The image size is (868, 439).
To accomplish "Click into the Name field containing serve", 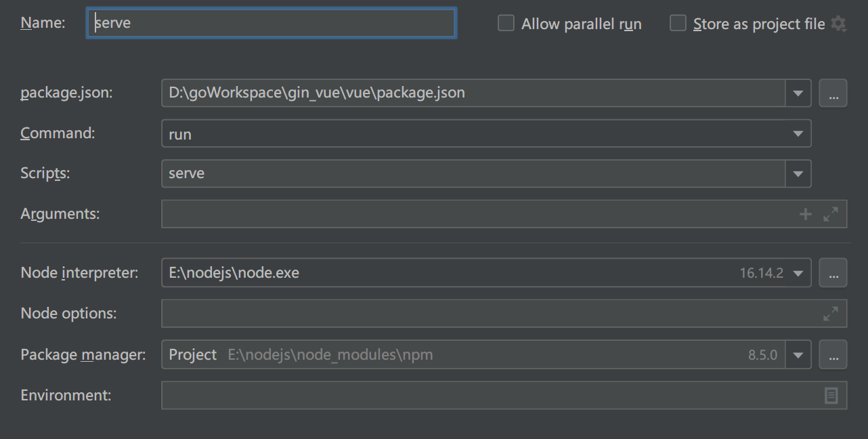I will 272,23.
